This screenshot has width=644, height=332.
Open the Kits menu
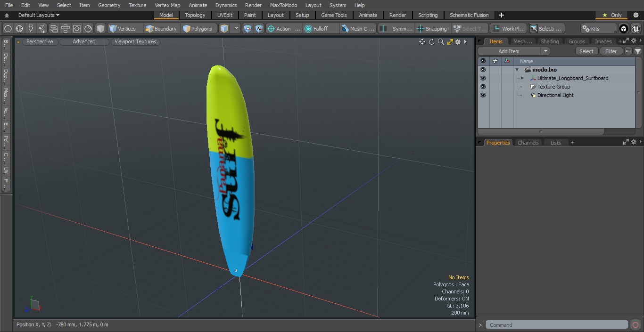click(598, 29)
